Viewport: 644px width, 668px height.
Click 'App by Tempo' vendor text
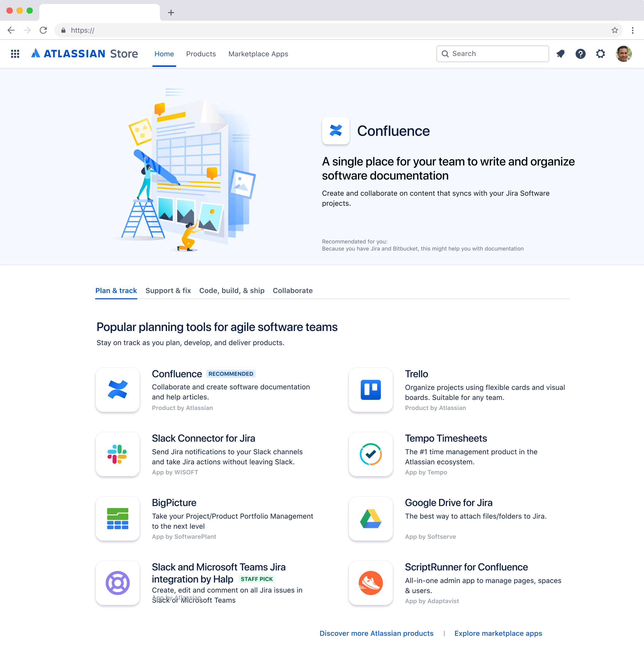pos(426,472)
